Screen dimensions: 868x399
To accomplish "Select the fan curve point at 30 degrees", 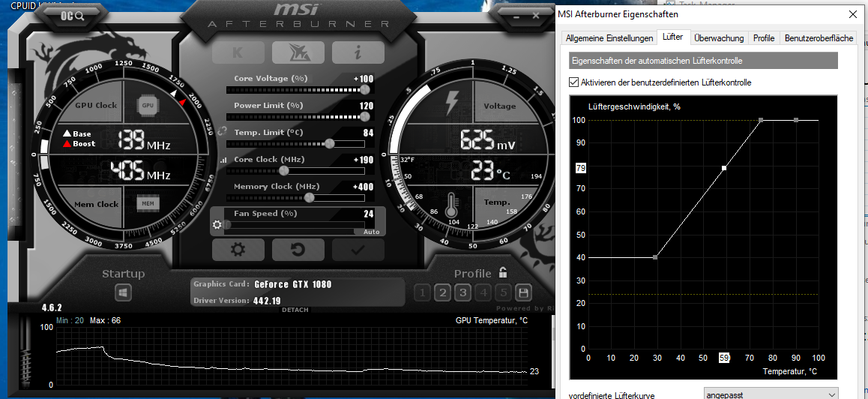I will (655, 257).
